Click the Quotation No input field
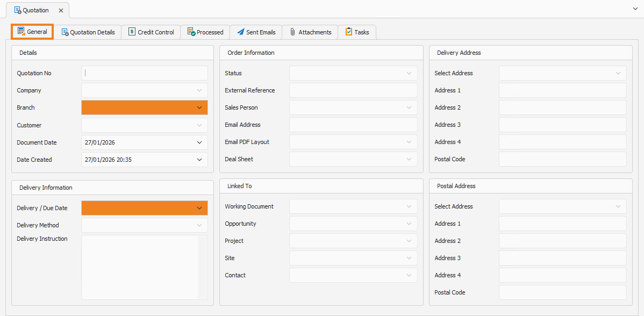644x316 pixels. (x=145, y=73)
